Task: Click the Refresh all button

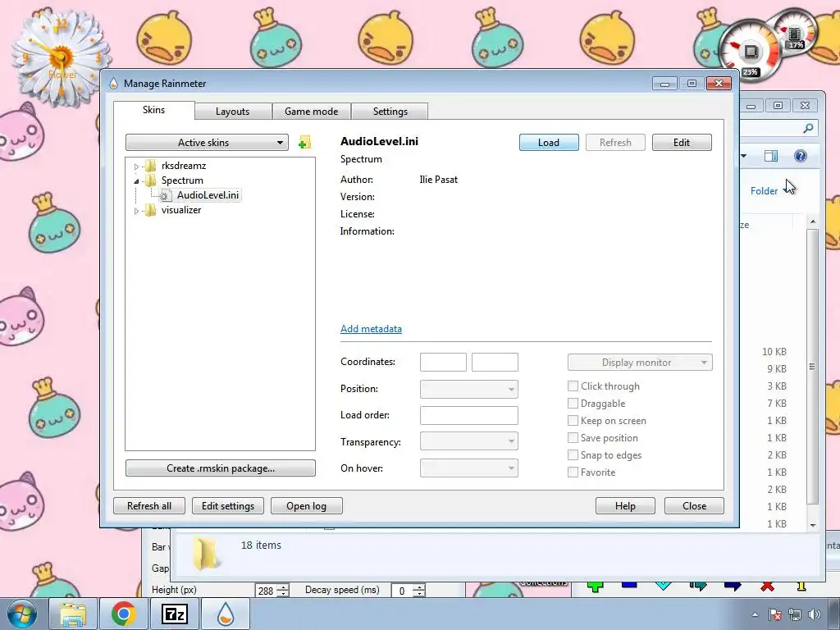Action: click(149, 505)
